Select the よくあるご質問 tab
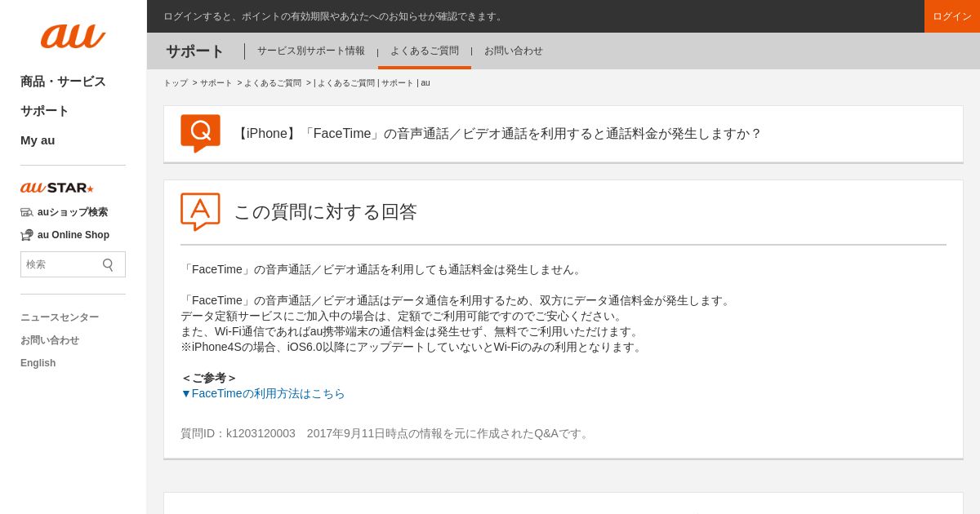This screenshot has height=514, width=980. tap(425, 51)
